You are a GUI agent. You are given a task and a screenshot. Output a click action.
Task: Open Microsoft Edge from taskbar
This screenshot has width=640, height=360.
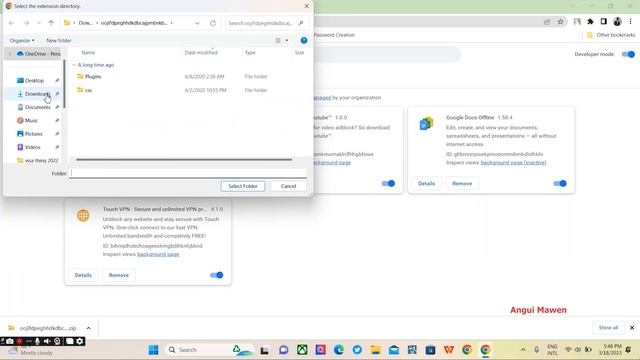[339, 350]
